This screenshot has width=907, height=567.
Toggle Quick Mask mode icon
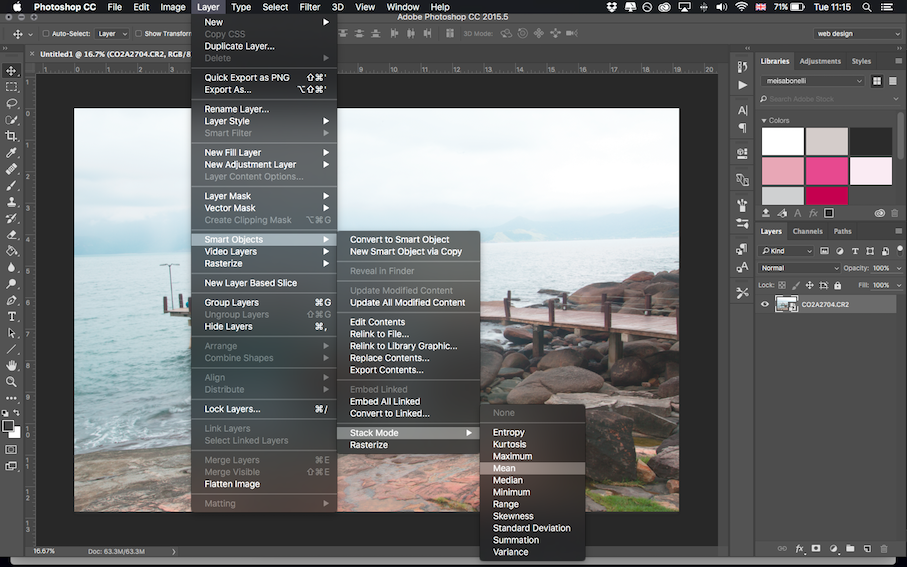click(x=11, y=450)
